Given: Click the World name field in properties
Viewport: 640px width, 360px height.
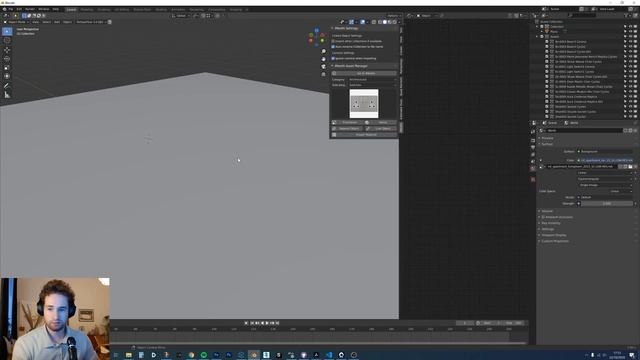Looking at the screenshot, I should click(x=584, y=131).
